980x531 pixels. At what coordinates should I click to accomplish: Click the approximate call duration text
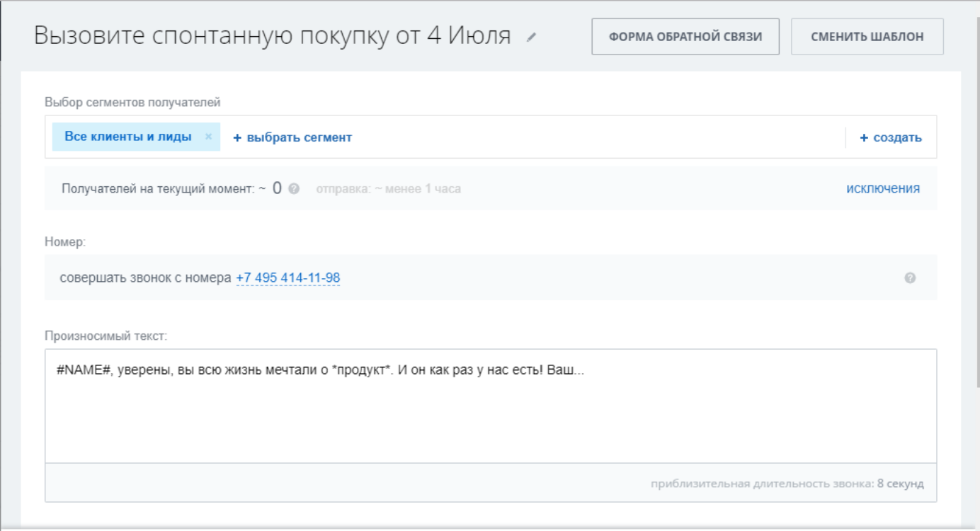[x=787, y=484]
